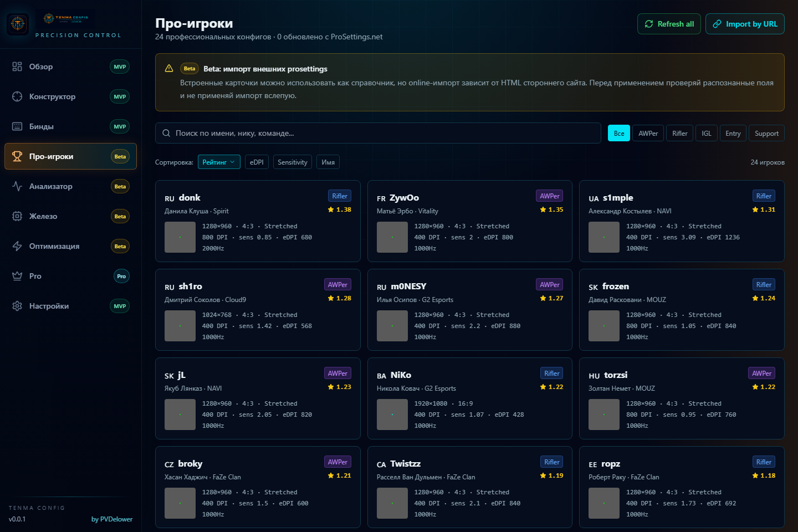Open the Настройки gear icon
This screenshot has width=798, height=532.
tap(17, 306)
